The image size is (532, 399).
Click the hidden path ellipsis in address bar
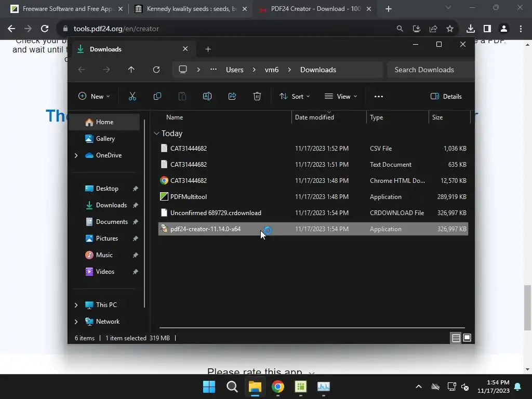(x=214, y=70)
